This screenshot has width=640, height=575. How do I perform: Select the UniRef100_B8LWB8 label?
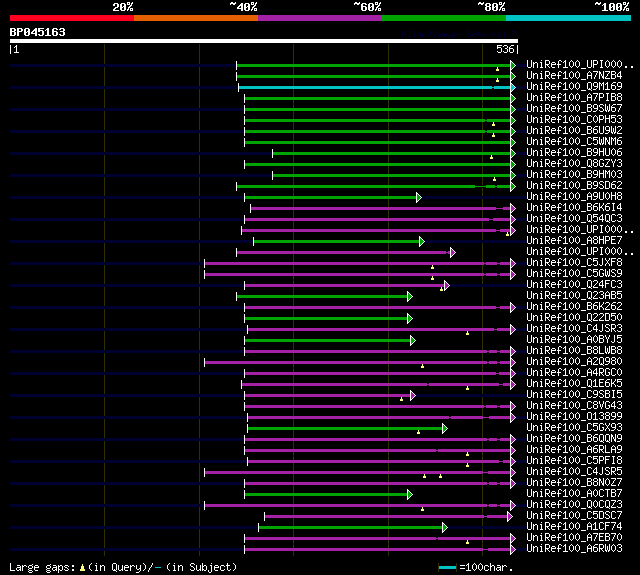pyautogui.click(x=574, y=351)
